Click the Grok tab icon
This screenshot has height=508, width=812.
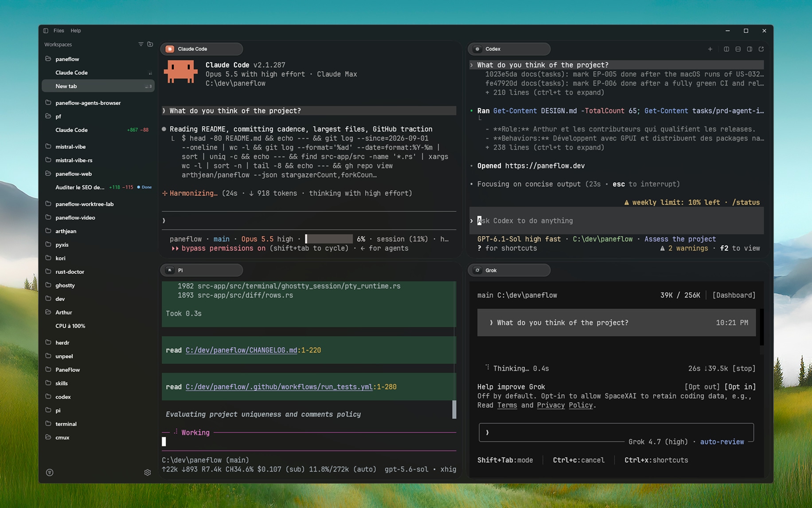click(x=477, y=270)
